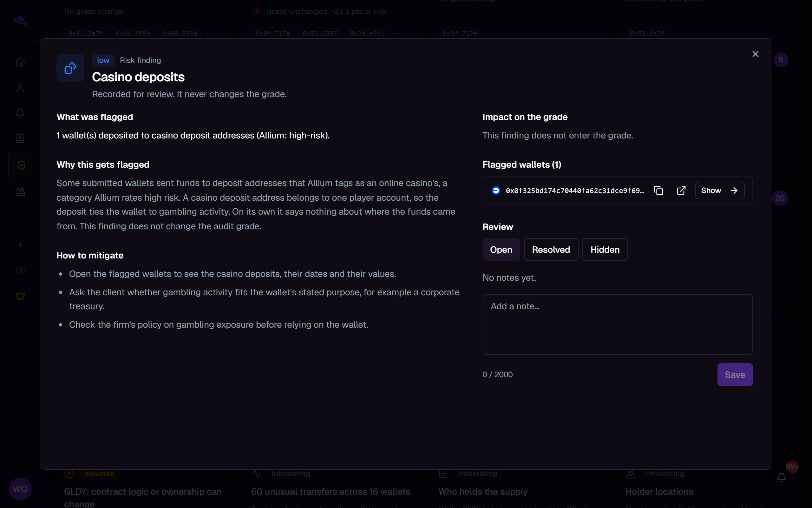Open the Holder locations card
This screenshot has width=812, height=508.
[x=659, y=491]
